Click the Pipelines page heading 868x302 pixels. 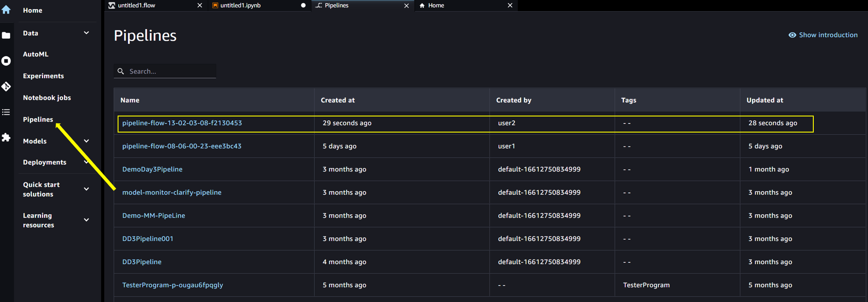click(x=145, y=36)
